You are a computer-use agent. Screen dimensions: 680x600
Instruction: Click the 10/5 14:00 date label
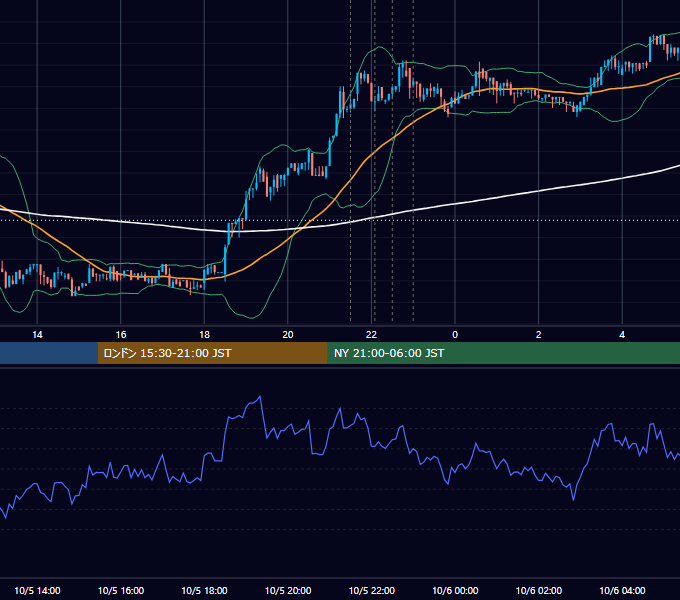37,590
